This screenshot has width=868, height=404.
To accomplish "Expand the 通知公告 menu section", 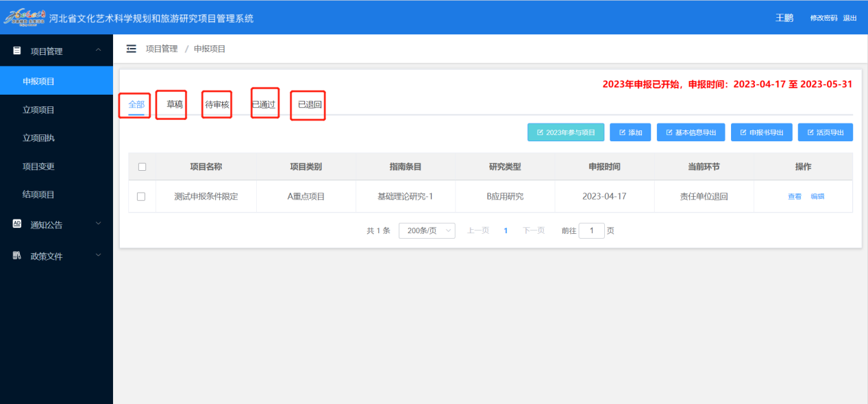I will pyautogui.click(x=99, y=224).
